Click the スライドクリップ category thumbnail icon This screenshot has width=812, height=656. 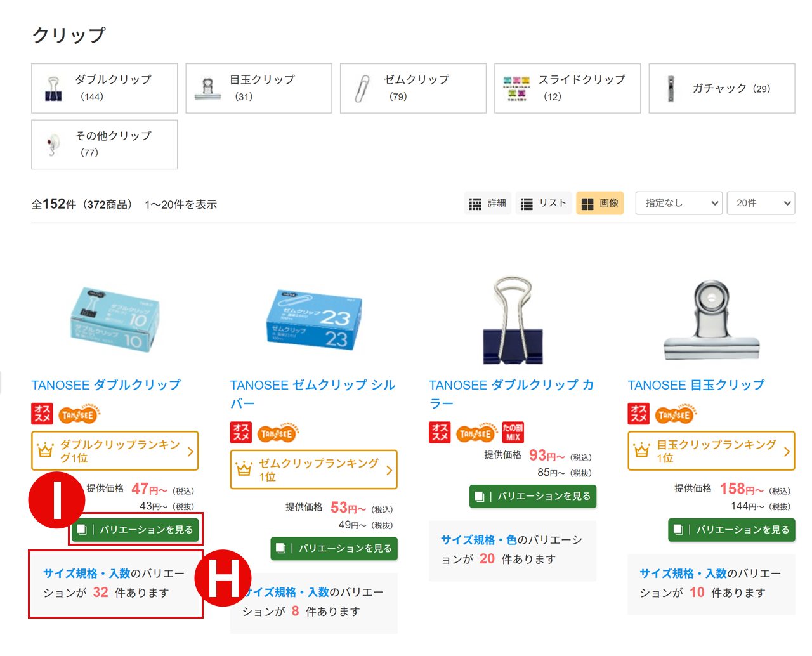[x=516, y=89]
